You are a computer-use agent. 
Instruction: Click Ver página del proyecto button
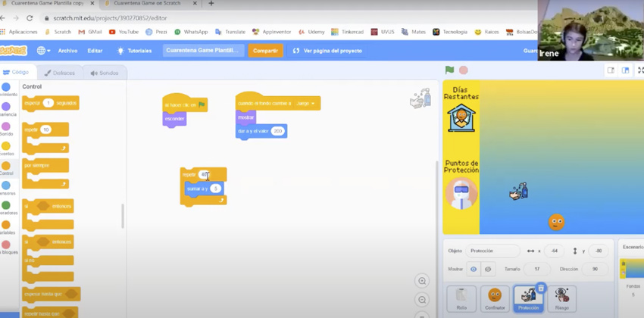coord(327,51)
